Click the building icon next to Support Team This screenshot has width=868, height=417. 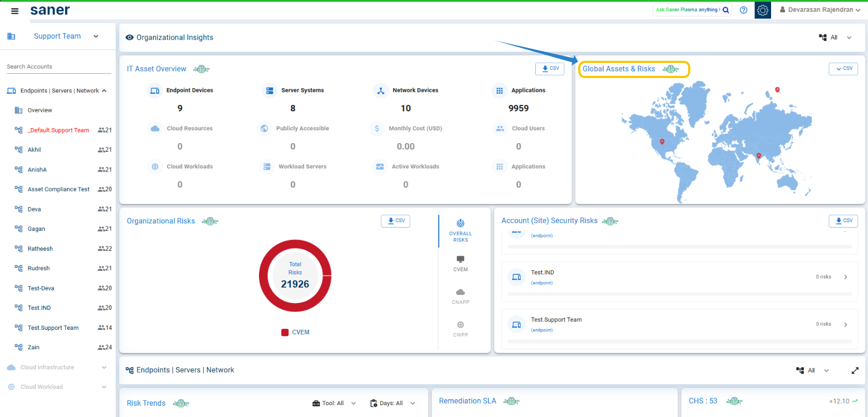(11, 36)
